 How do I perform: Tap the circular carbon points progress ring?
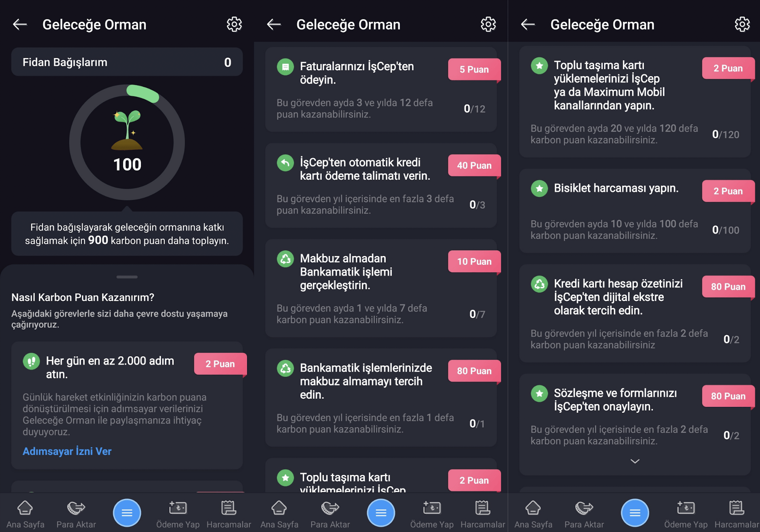pyautogui.click(x=127, y=142)
